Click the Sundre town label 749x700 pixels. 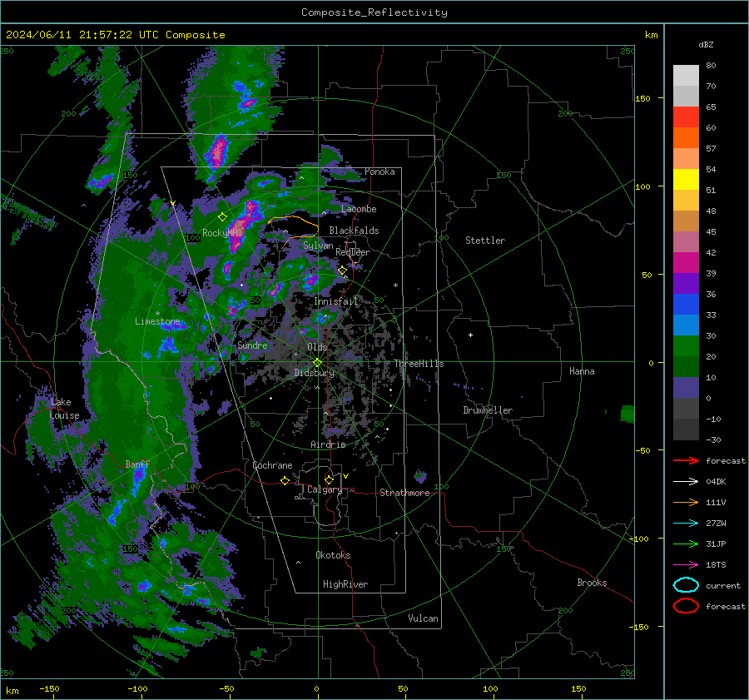[252, 345]
